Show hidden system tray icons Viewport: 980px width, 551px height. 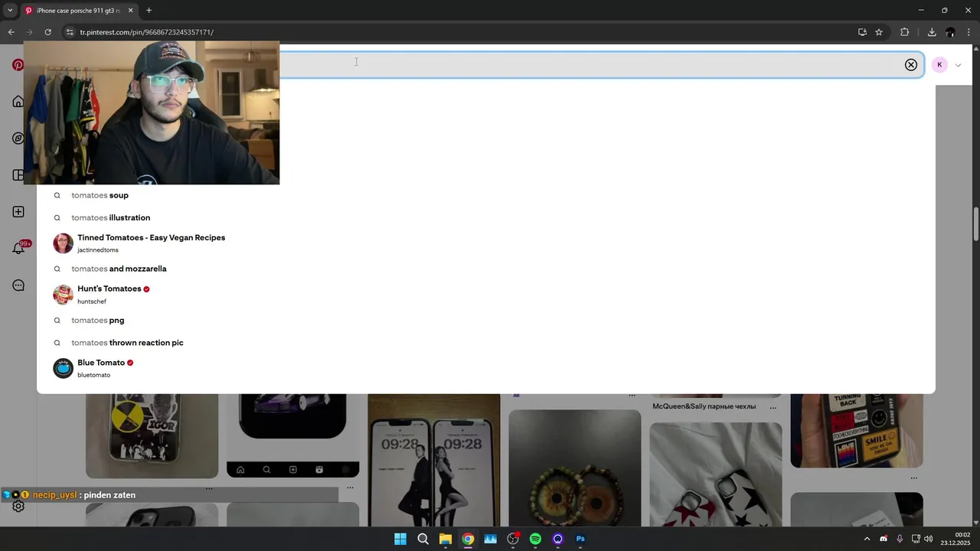point(867,539)
